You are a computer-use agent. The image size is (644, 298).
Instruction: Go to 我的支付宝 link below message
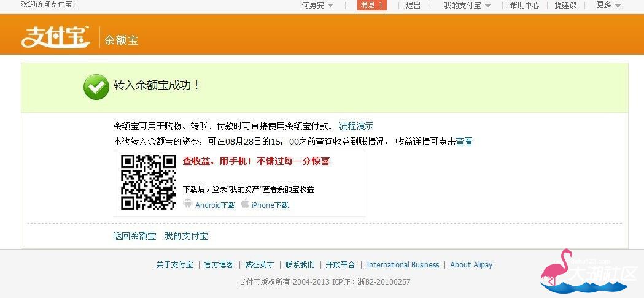click(x=186, y=236)
